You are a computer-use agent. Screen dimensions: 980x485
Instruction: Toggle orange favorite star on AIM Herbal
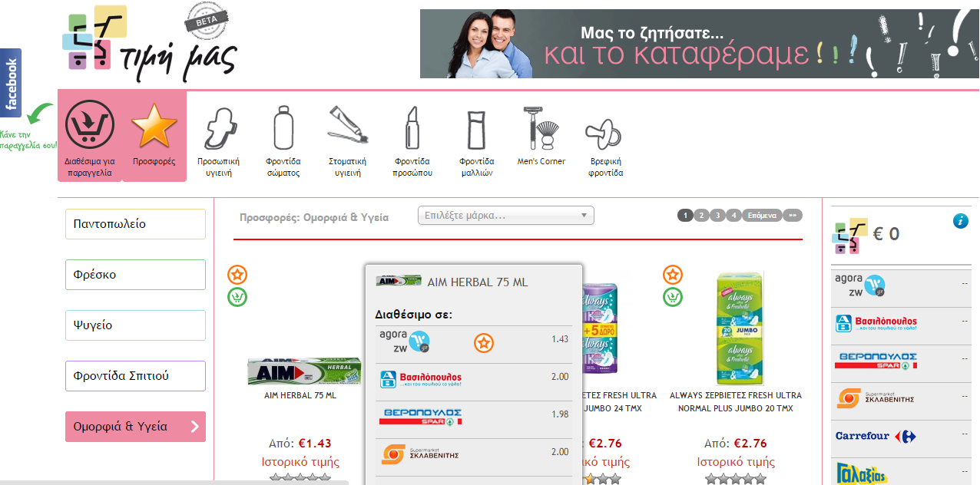[x=237, y=275]
